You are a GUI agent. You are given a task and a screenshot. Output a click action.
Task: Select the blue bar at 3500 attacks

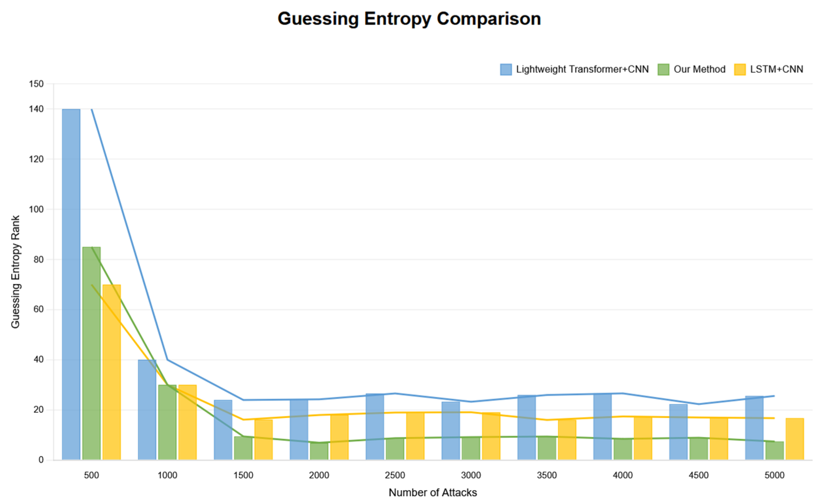(x=527, y=427)
